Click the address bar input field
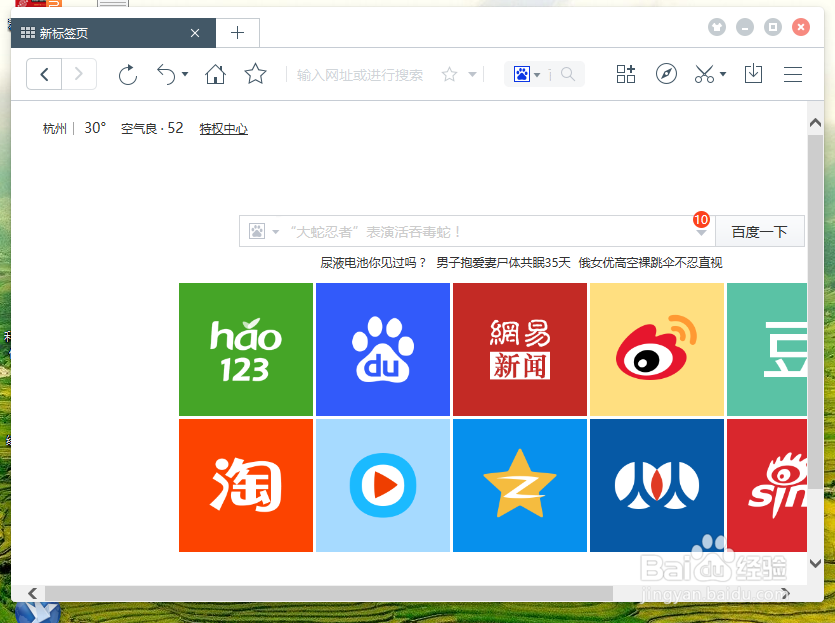 click(x=360, y=75)
